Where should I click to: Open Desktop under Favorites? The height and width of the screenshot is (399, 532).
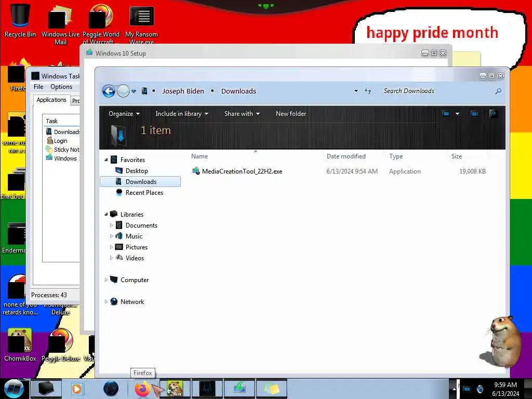[x=137, y=170]
